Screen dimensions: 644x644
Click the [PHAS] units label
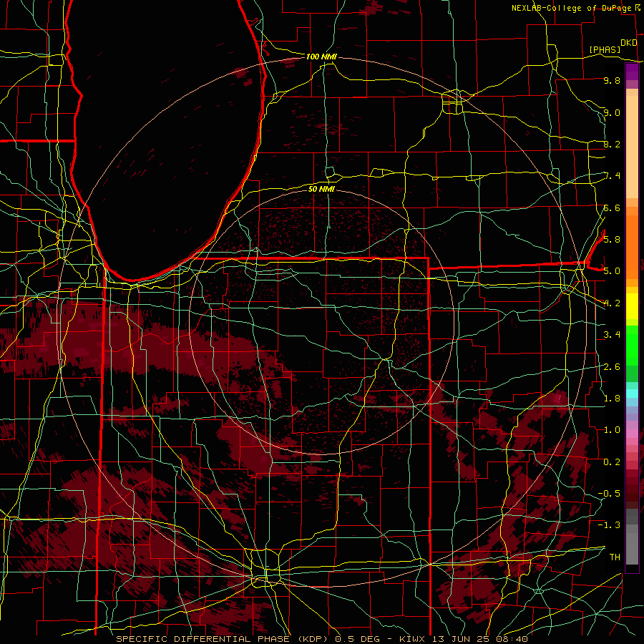point(605,49)
